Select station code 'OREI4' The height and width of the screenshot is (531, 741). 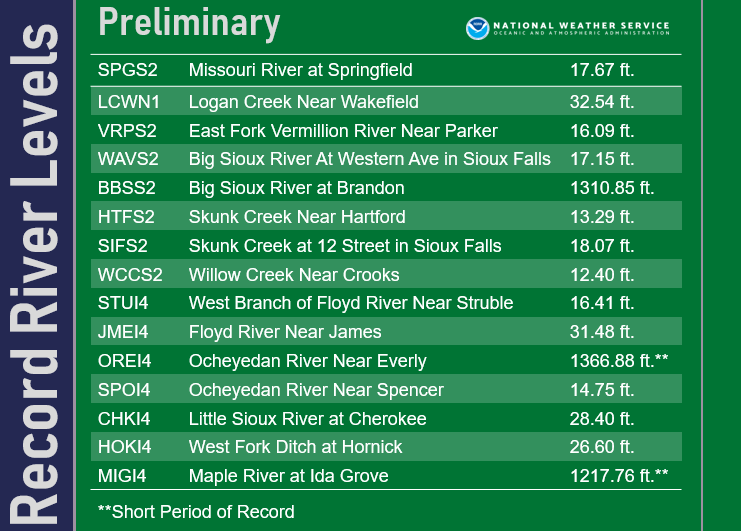[x=124, y=361]
